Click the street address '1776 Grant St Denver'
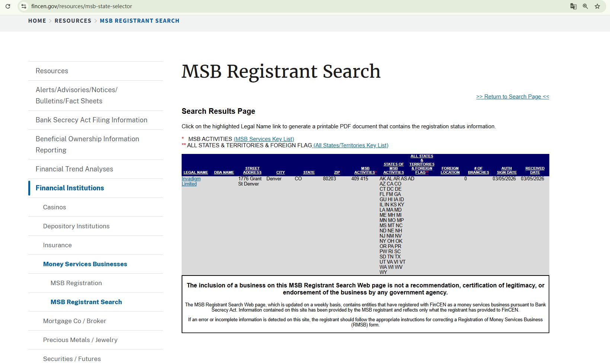 pos(250,181)
